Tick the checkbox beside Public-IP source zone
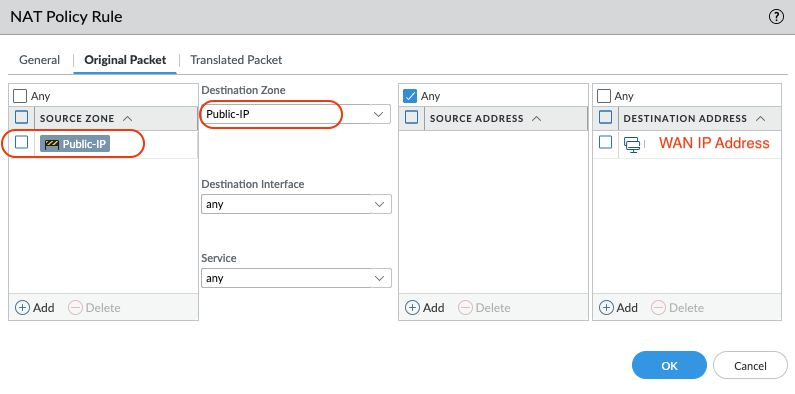Screen dimensions: 795x394 pos(22,143)
